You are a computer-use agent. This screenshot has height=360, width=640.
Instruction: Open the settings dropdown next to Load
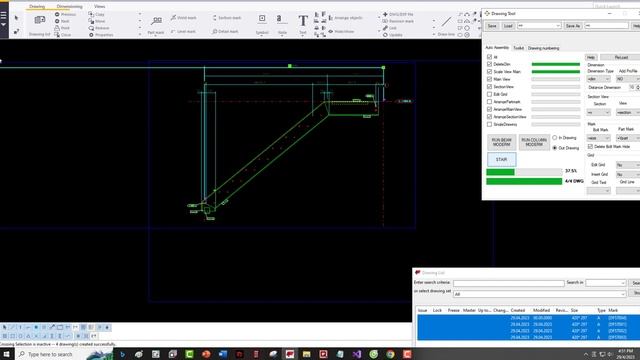(x=539, y=26)
